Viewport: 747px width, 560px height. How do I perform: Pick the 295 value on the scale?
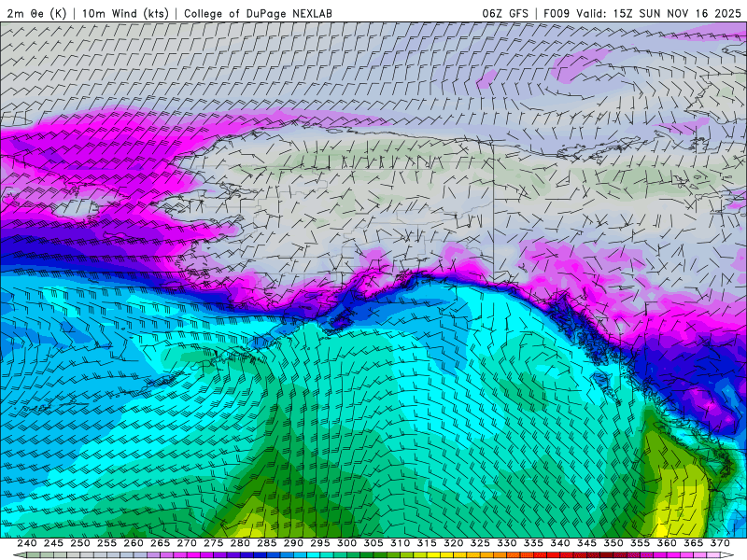tap(320, 543)
